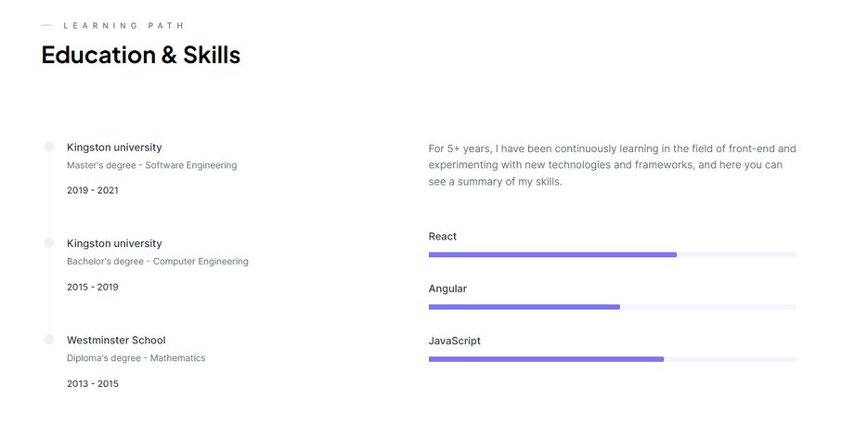
Task: Click the Angular skill progress bar
Action: tap(613, 307)
